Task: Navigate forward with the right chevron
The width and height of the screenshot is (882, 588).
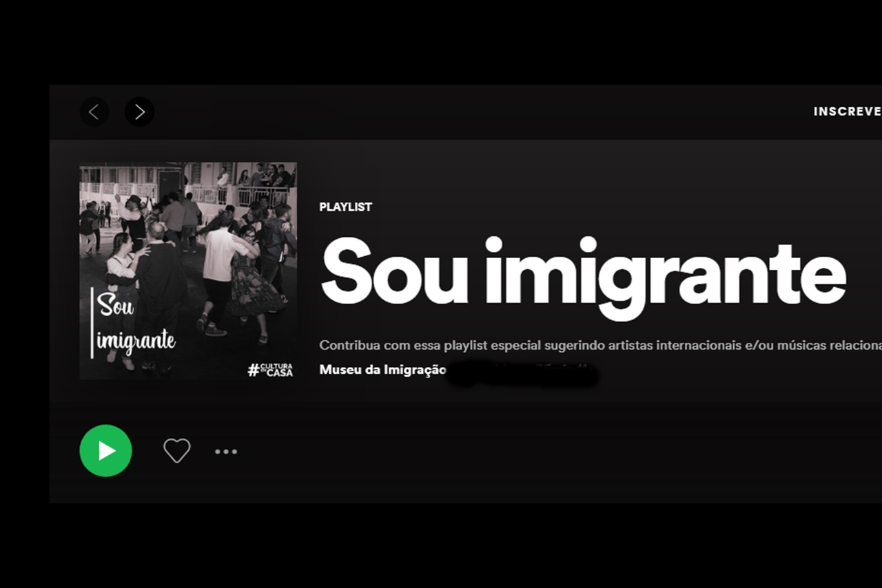Action: coord(139,112)
